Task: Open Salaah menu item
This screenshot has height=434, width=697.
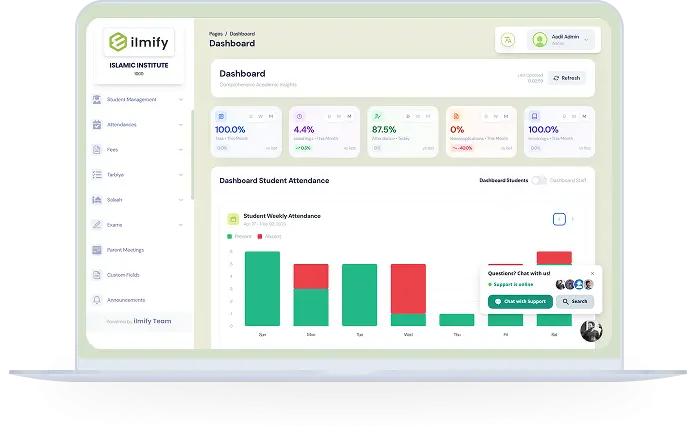Action: pyautogui.click(x=138, y=200)
